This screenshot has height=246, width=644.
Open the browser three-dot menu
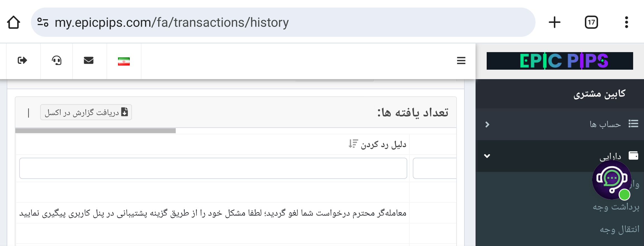click(x=626, y=22)
